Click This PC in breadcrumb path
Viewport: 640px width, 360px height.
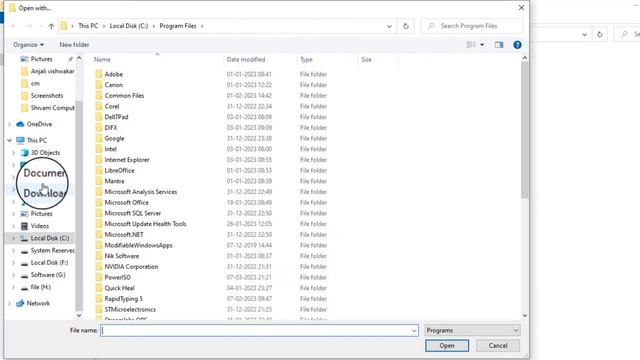point(88,26)
